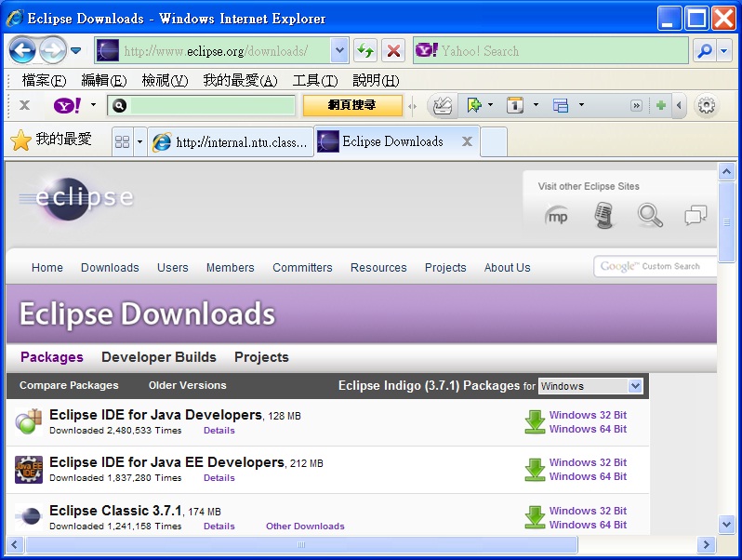Screen dimensions: 742x560
Task: Open the Eclipse Marketplace mp icon
Action: point(556,217)
